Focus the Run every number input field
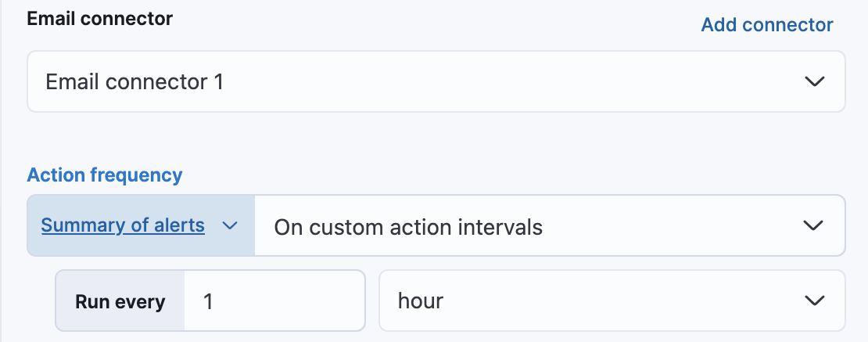This screenshot has height=342, width=868. (x=274, y=301)
